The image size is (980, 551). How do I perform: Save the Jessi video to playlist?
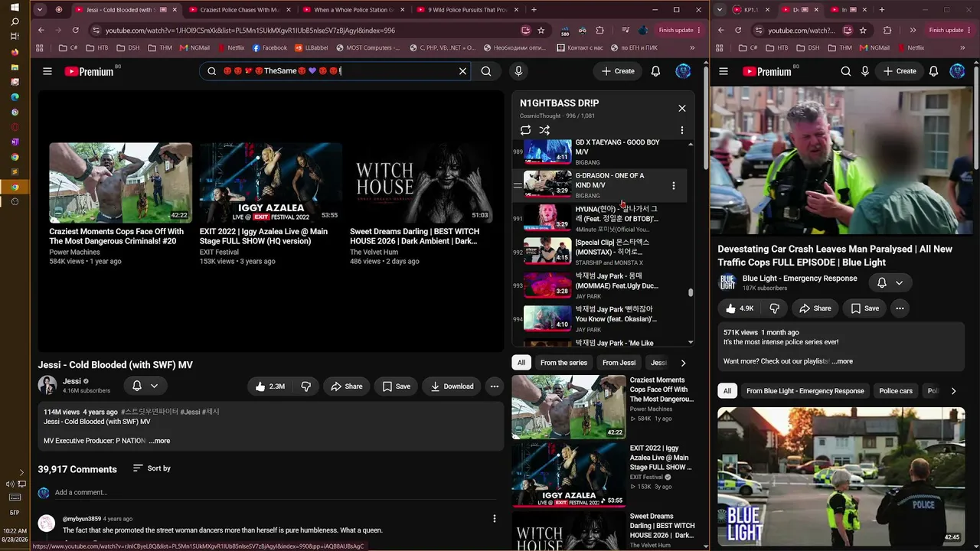[x=396, y=386]
